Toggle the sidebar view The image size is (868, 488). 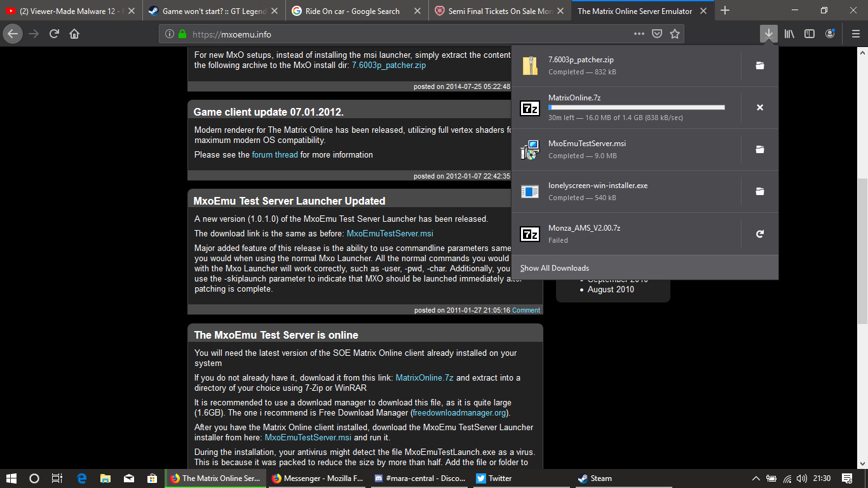coord(810,34)
